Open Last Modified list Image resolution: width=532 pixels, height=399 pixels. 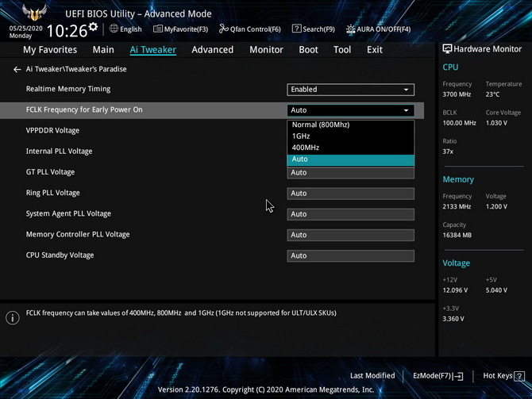point(372,376)
